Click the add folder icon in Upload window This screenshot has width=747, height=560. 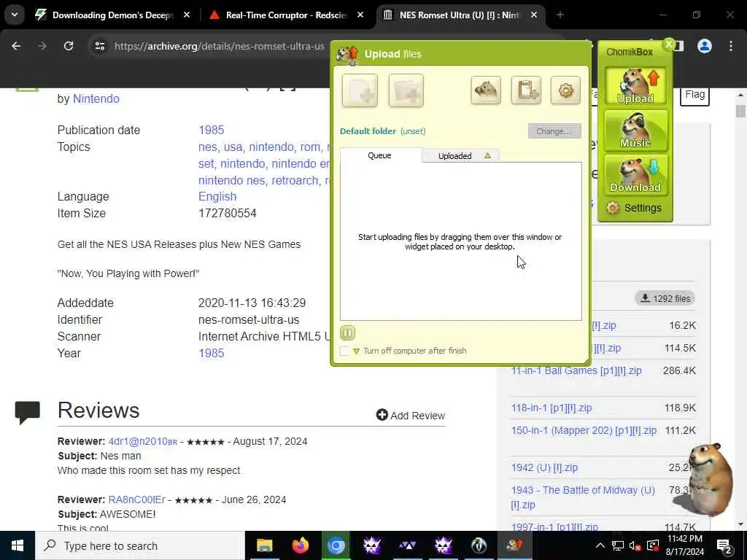(406, 90)
